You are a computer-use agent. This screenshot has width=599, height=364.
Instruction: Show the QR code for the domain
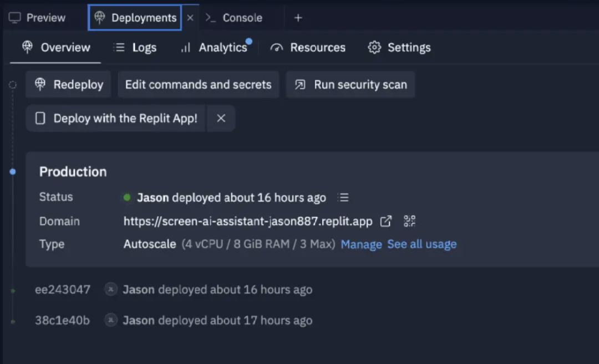(x=409, y=221)
